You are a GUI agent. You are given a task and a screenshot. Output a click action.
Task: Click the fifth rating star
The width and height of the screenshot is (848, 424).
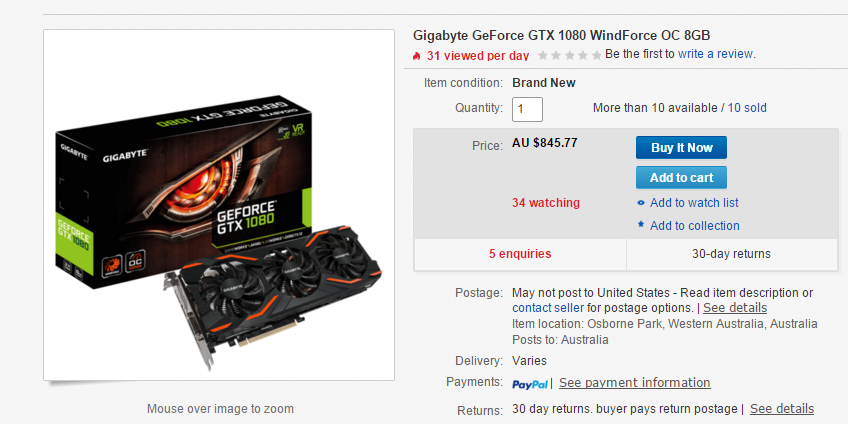tap(596, 55)
